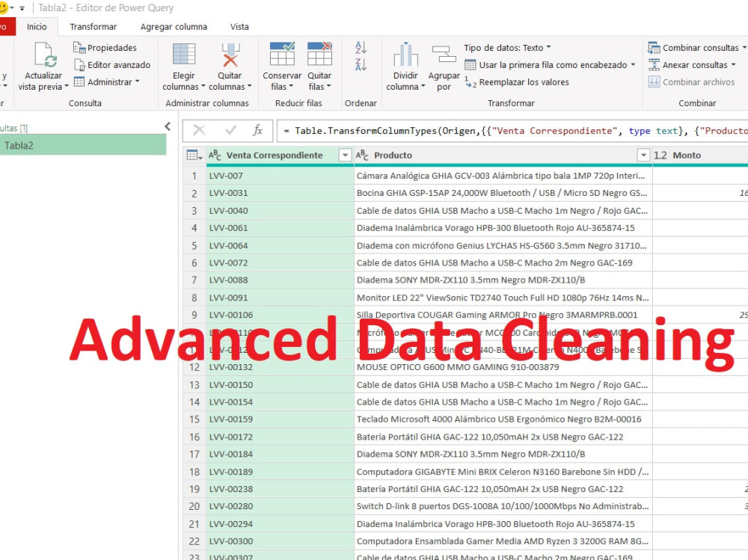
Task: Click cell LVV-00132
Action: click(280, 367)
